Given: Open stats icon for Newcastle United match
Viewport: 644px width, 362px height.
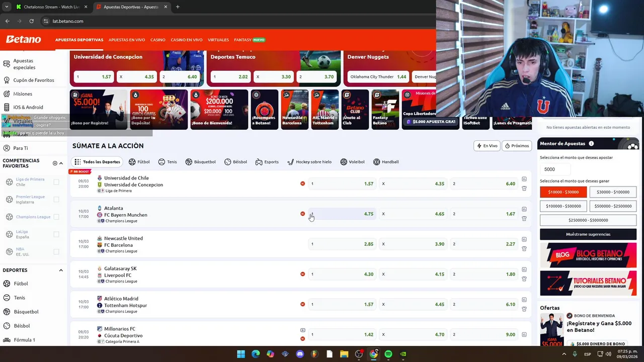Looking at the screenshot, I should coord(524,239).
